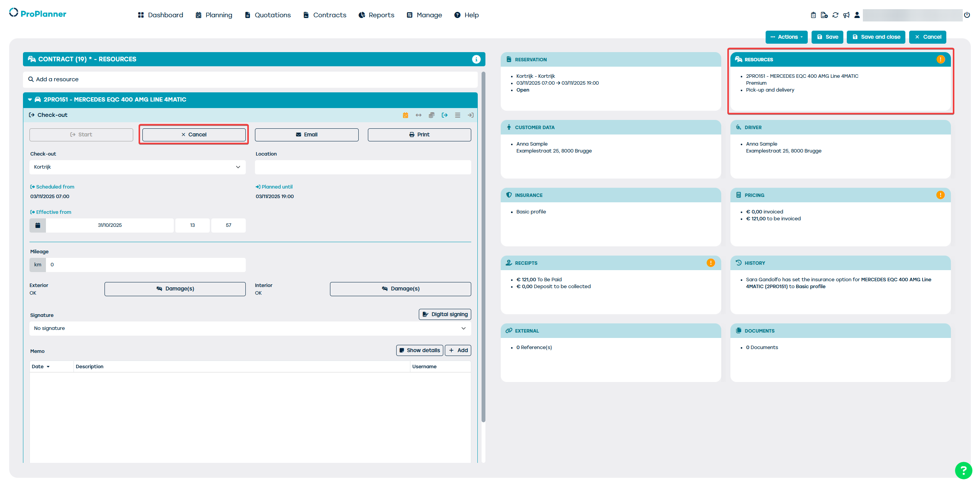Open the Planning menu
The width and height of the screenshot is (980, 487).
[x=214, y=15]
